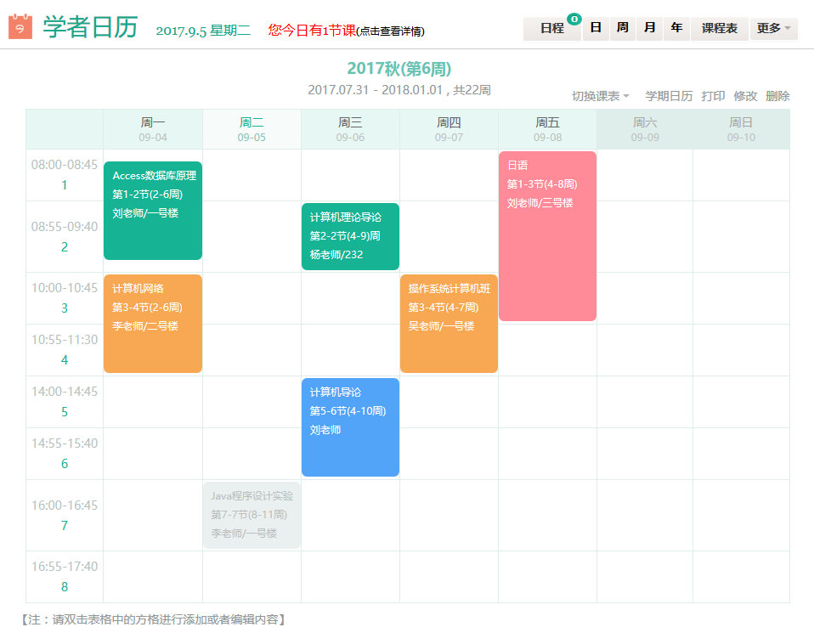Click the 周三 09-06 column header
Viewport: 814px width, 644px height.
[350, 129]
